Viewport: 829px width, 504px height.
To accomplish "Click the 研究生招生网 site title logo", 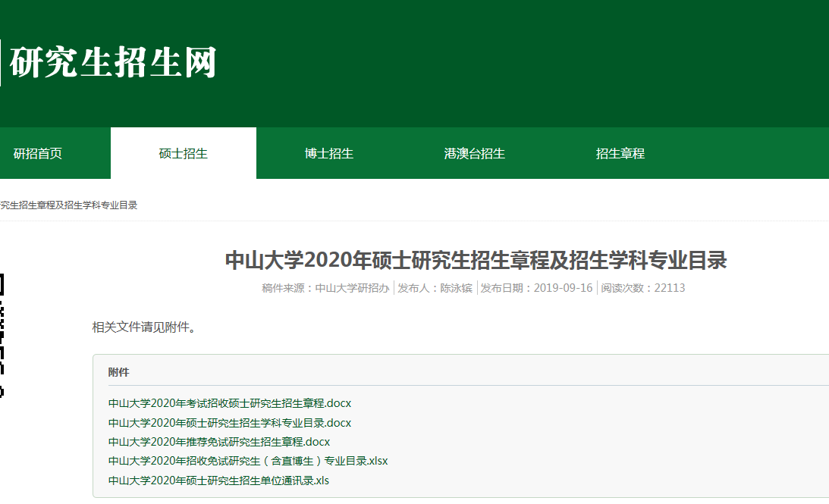I will point(112,62).
